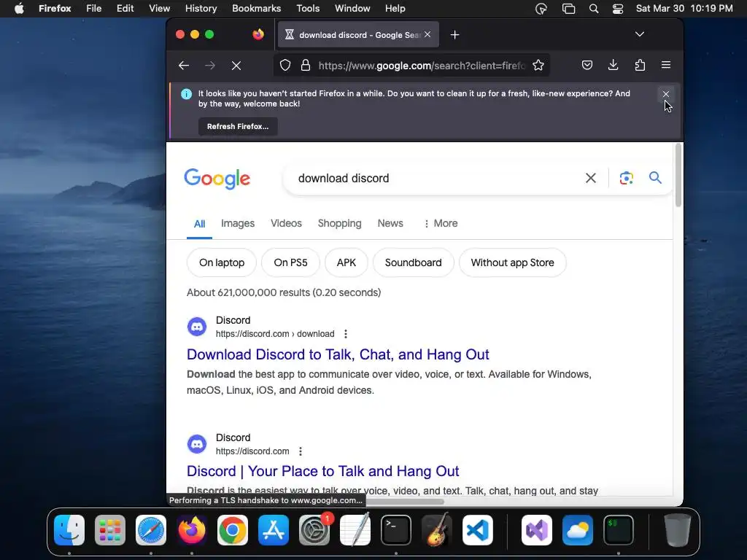Open Spotlight search in menu bar

click(594, 9)
